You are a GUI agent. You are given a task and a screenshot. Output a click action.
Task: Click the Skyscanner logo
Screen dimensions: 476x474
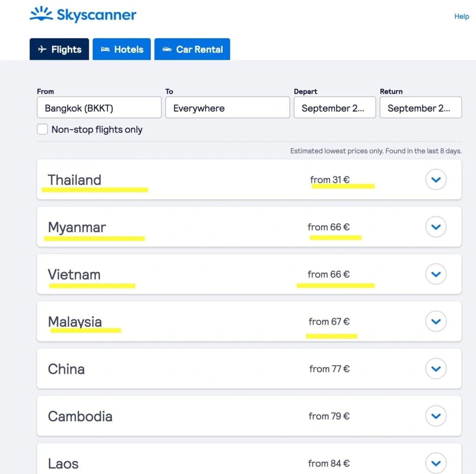(x=83, y=15)
